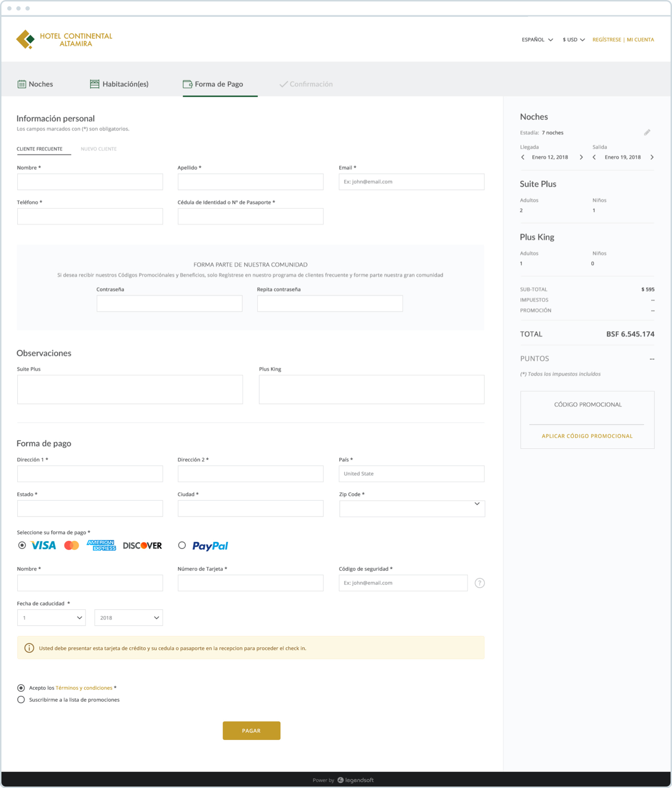Screen dimensions: 672x788
Task: Open the ESPAÑOL language dropdown
Action: pos(537,40)
